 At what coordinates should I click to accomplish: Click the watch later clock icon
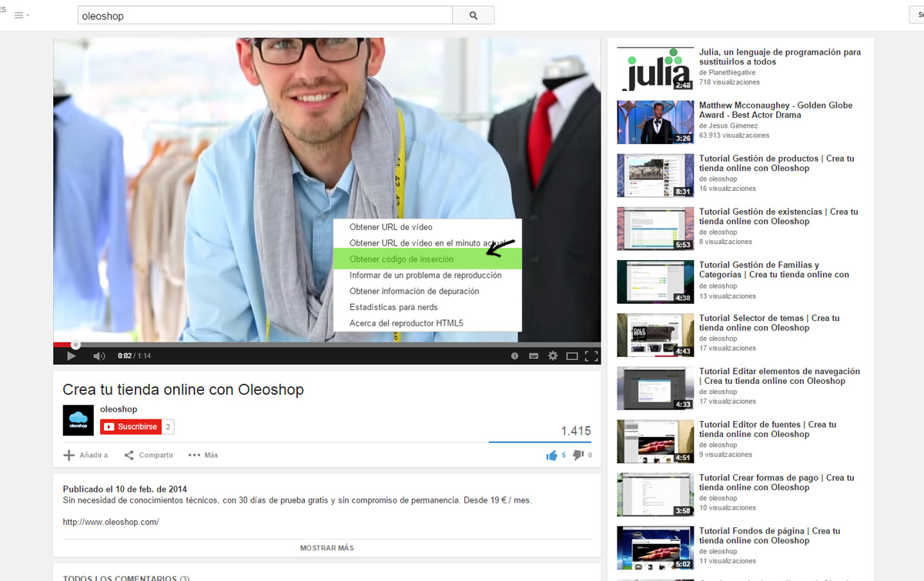click(x=515, y=356)
